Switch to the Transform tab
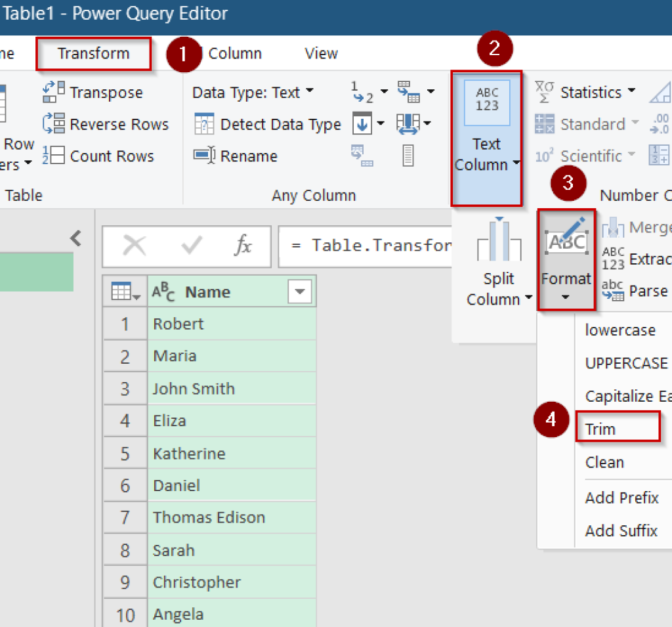The height and width of the screenshot is (627, 672). [x=93, y=54]
